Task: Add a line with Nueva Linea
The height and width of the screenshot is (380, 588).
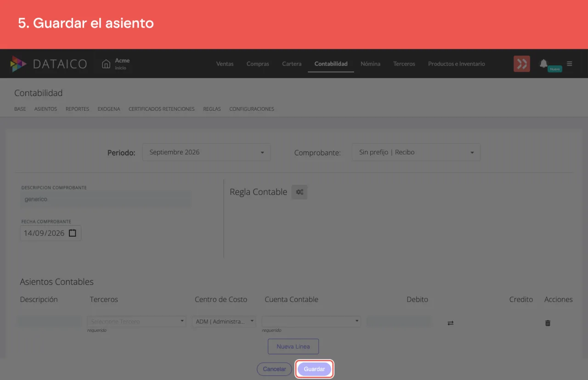Action: pyautogui.click(x=293, y=346)
